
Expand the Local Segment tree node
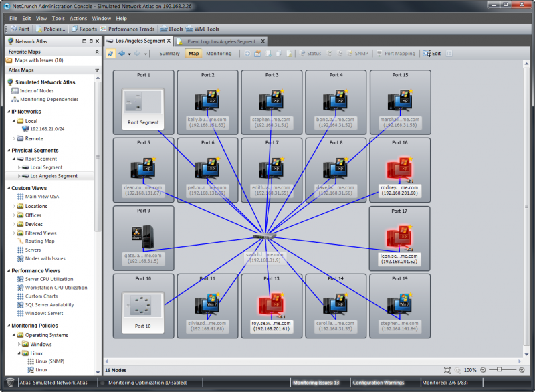point(19,167)
